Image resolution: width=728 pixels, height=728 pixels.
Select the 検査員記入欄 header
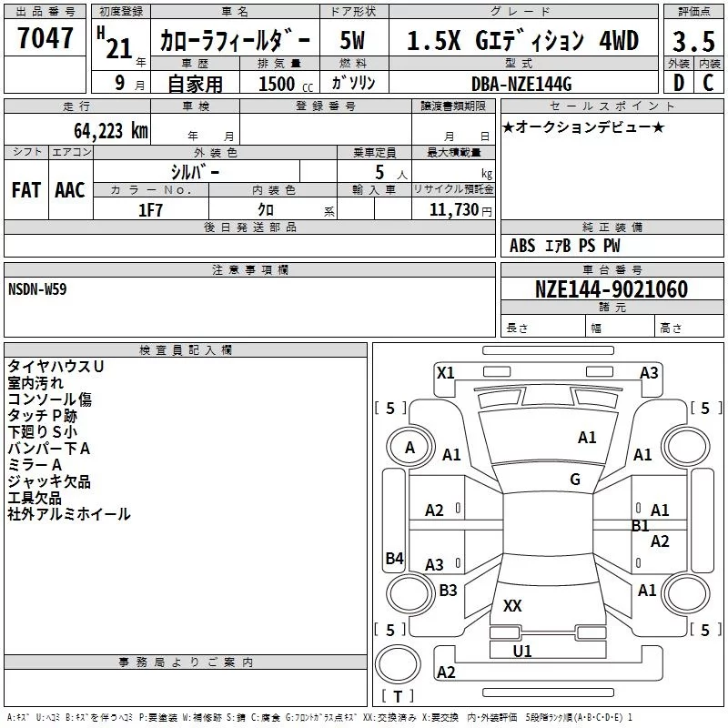(x=186, y=350)
